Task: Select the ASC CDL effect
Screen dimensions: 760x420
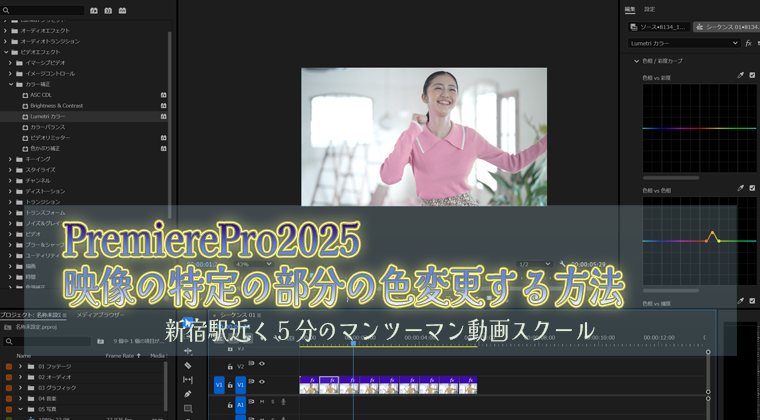Action: pyautogui.click(x=41, y=95)
